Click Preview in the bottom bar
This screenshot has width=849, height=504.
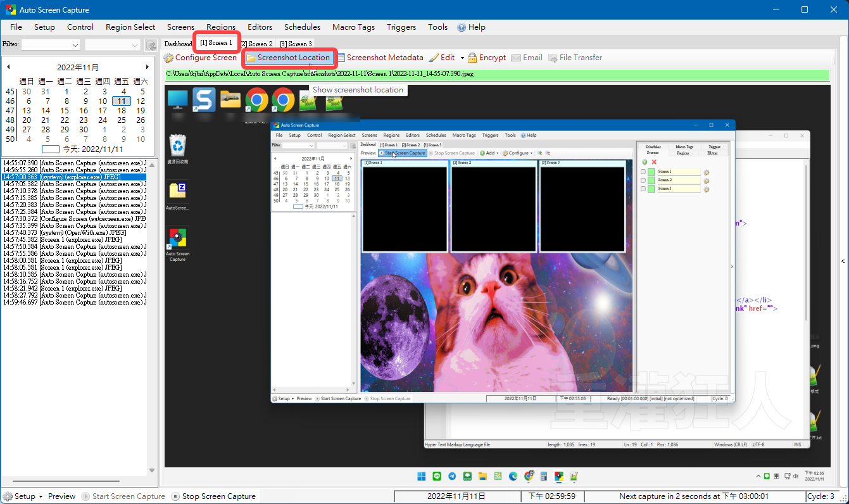click(x=61, y=496)
